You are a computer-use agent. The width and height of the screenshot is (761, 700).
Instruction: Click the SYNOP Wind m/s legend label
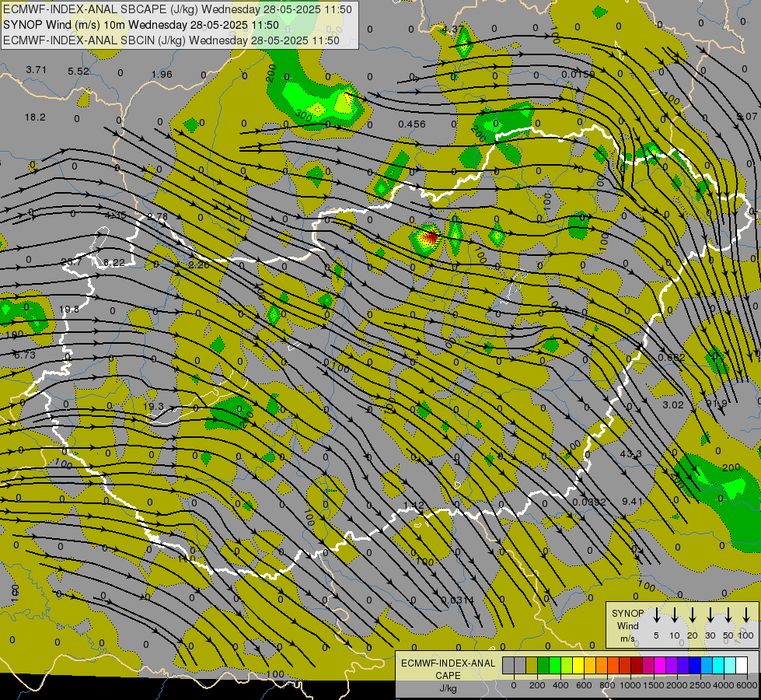tap(627, 625)
